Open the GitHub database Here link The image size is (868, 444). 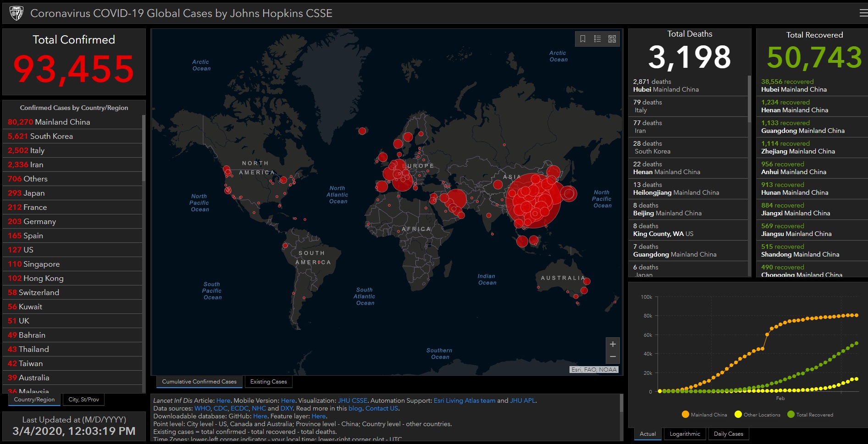[260, 416]
